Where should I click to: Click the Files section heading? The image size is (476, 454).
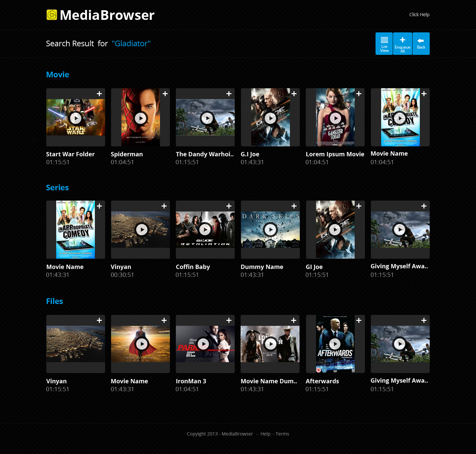pos(55,301)
